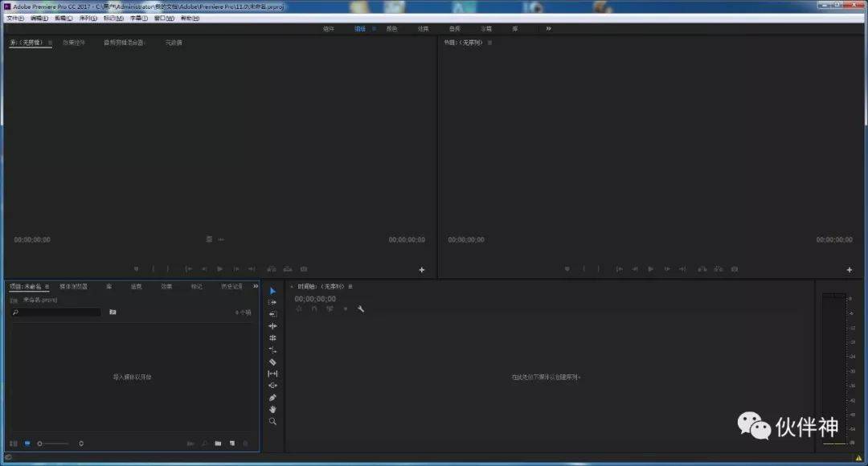
Task: Switch the Project panel to List View
Action: coord(14,444)
